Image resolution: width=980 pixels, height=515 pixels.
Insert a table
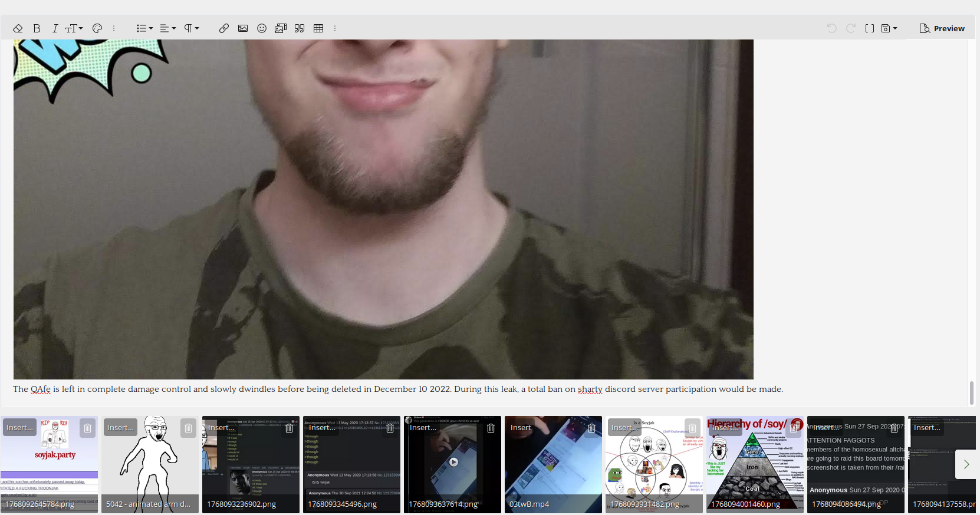click(318, 28)
